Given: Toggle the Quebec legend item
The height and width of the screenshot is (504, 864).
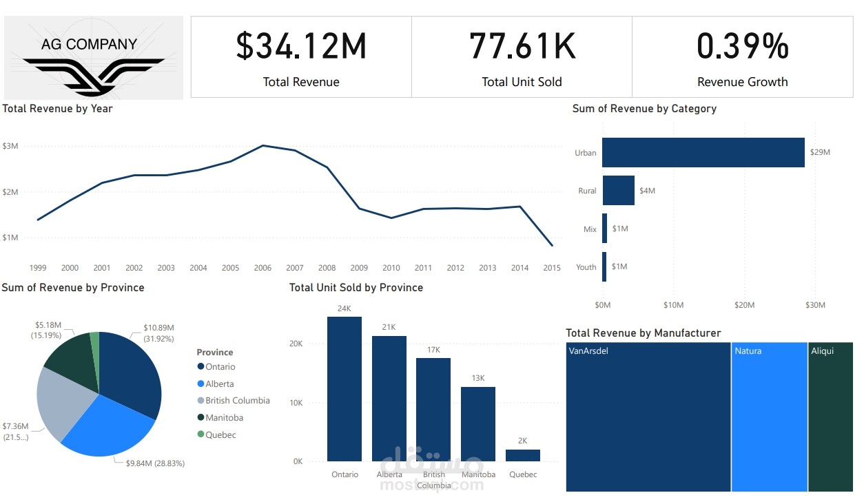Looking at the screenshot, I should [219, 434].
